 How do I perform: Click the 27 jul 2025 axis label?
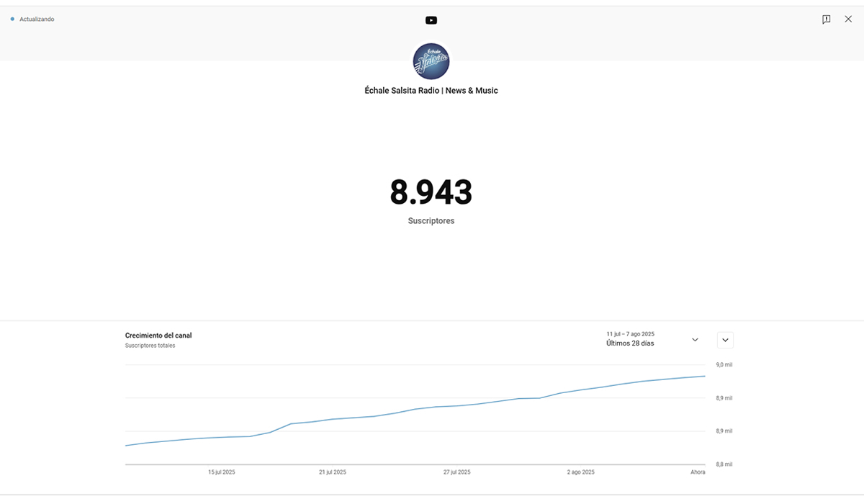[x=457, y=472]
